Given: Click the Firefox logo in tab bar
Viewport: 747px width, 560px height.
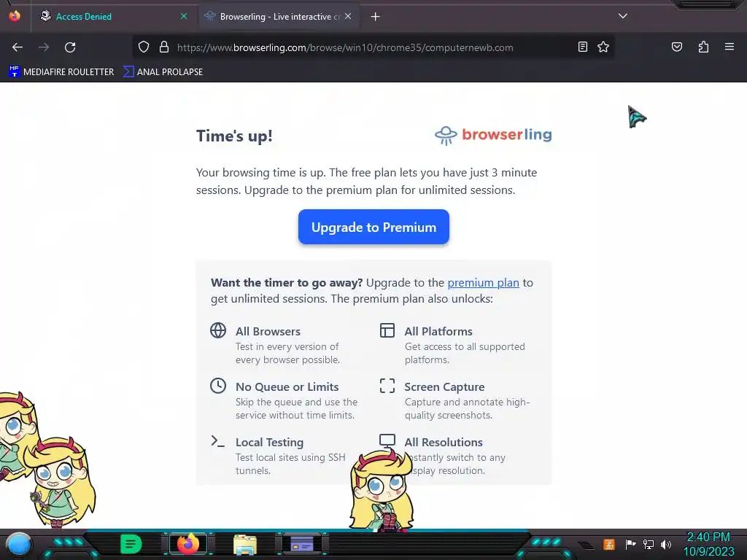Looking at the screenshot, I should tap(15, 16).
